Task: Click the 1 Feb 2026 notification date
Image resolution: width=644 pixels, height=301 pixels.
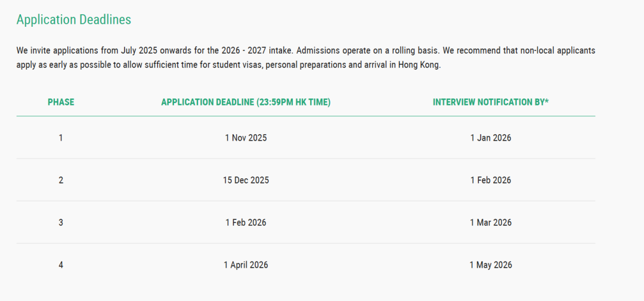Action: 491,180
